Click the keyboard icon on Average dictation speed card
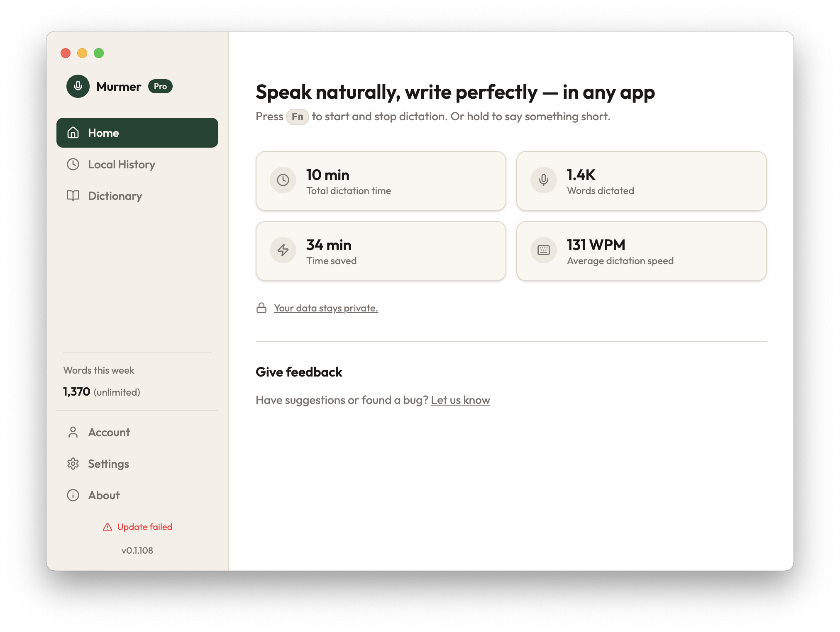 [x=543, y=250]
